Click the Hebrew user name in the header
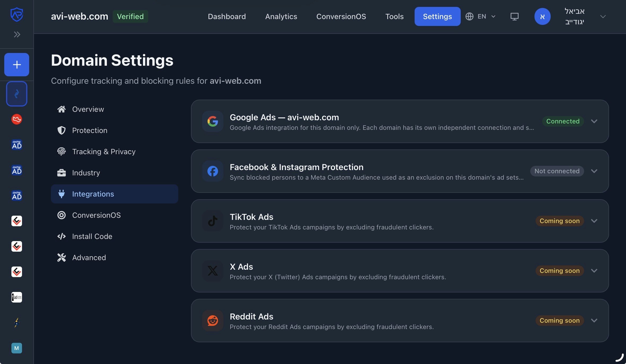The image size is (626, 364). (x=575, y=16)
